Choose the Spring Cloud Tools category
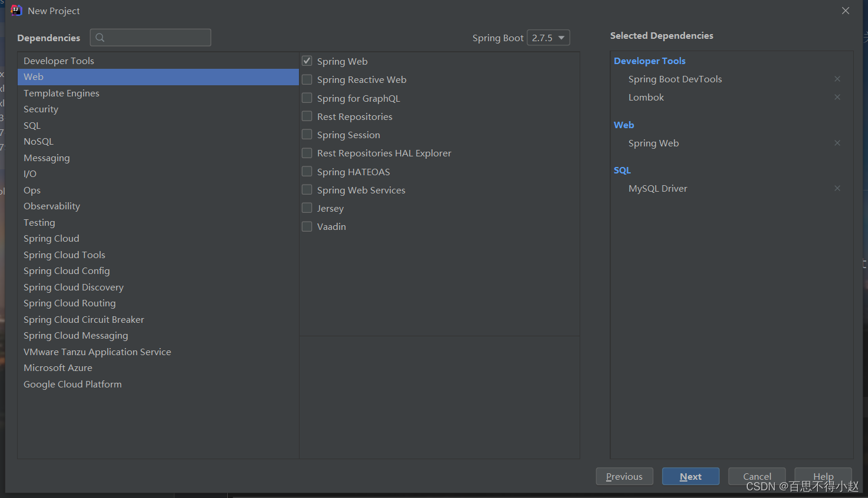The height and width of the screenshot is (498, 868). tap(158, 255)
